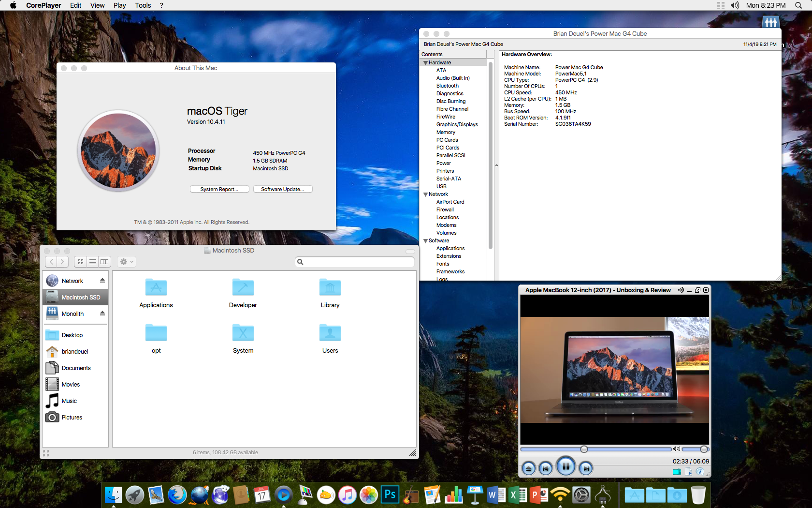Collapse the Hardware section in System Profiler
This screenshot has width=812, height=508.
425,63
